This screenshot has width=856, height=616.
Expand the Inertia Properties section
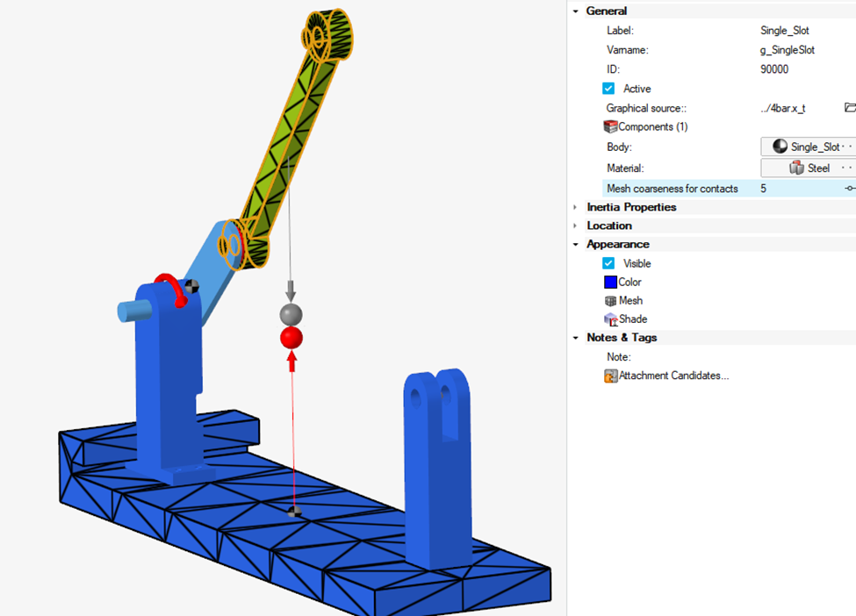(575, 207)
